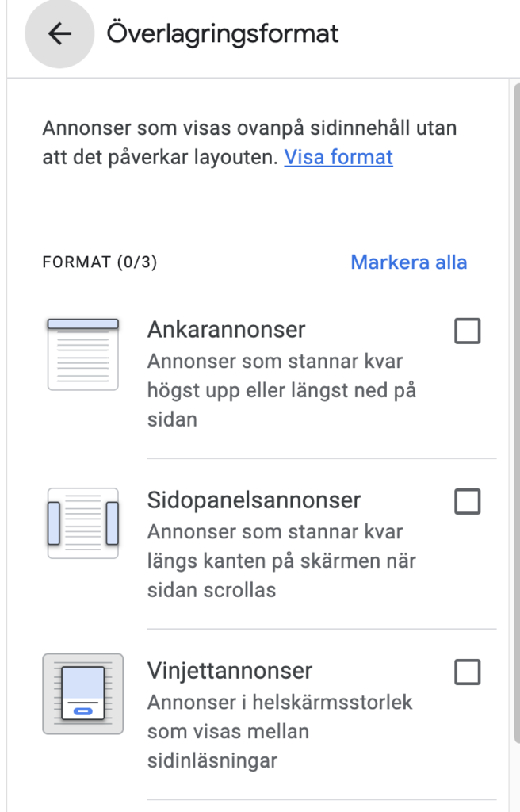Click the FORMAT (0/3) counter label

point(99,262)
